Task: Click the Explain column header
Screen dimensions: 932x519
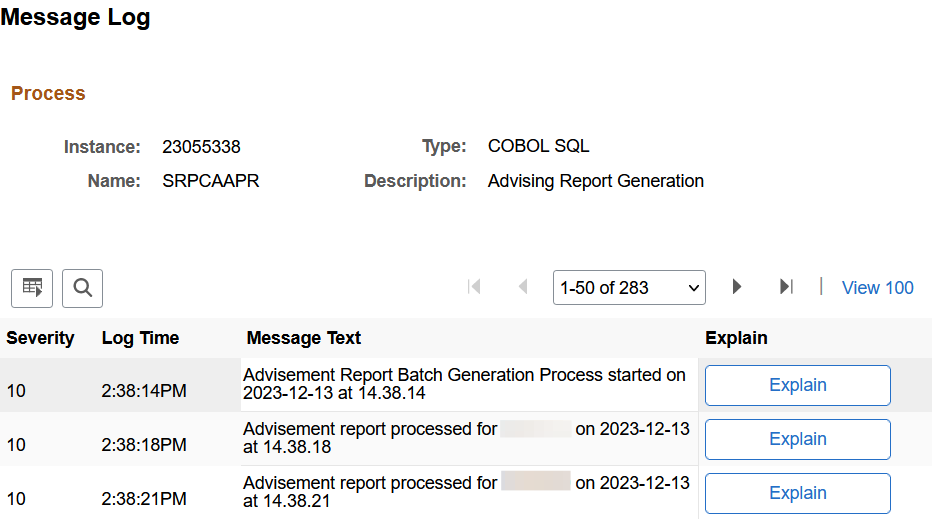Action: (736, 338)
